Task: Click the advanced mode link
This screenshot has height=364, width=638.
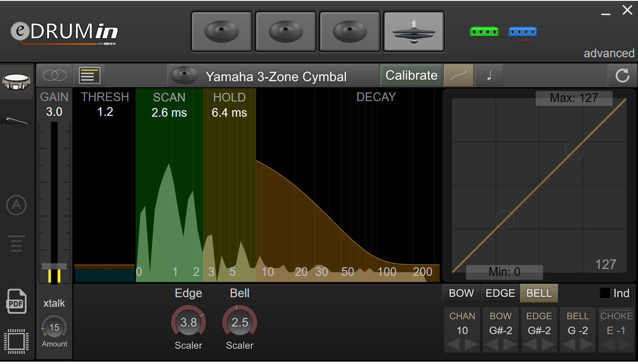Action: (x=609, y=53)
